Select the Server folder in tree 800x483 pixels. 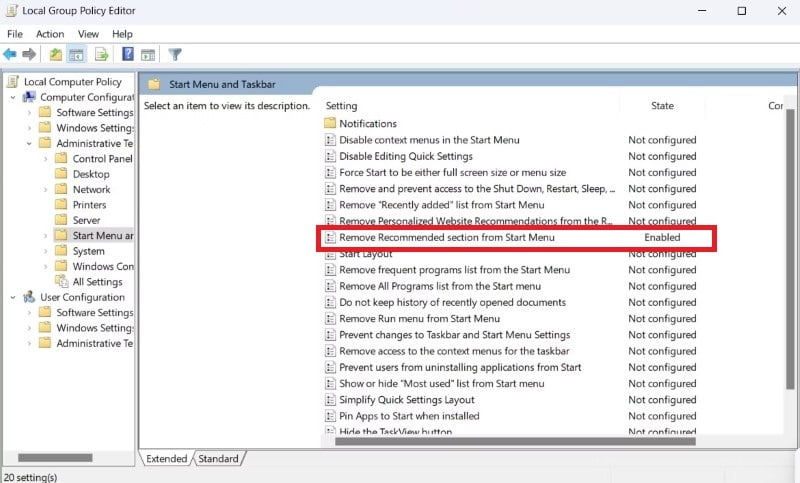coord(86,220)
